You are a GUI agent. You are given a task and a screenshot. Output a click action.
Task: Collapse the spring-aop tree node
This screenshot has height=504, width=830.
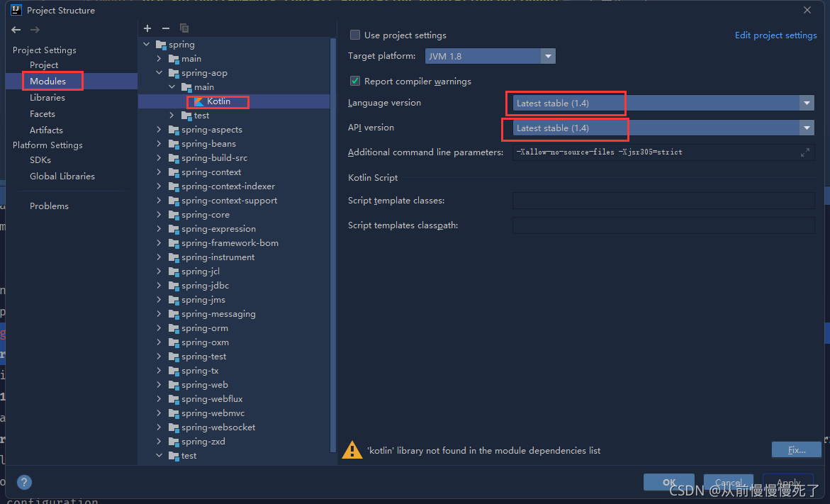pos(159,73)
